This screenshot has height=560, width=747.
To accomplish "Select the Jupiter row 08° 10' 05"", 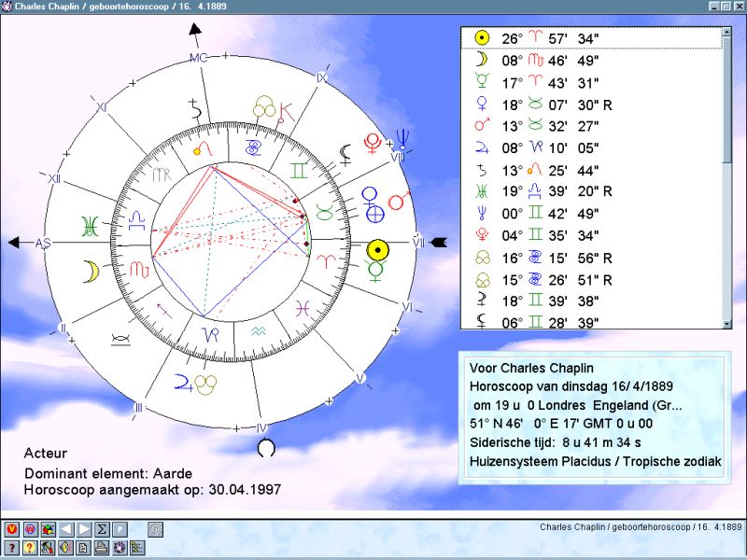I will (592, 148).
